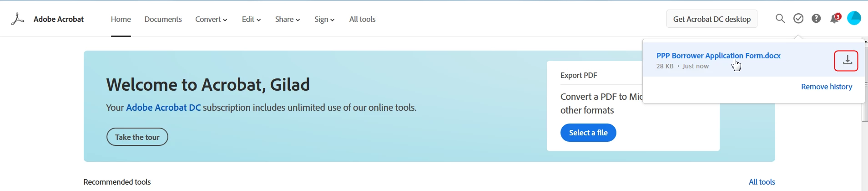Open All tools in the navigation bar
The image size is (868, 191).
(x=363, y=19)
